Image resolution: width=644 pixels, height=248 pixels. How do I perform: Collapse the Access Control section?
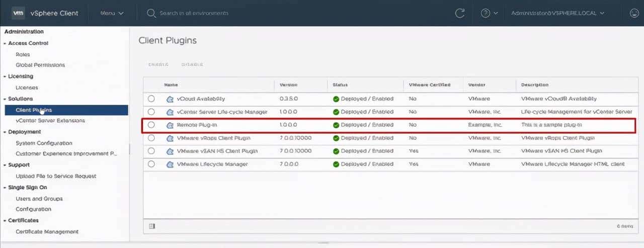pyautogui.click(x=5, y=44)
